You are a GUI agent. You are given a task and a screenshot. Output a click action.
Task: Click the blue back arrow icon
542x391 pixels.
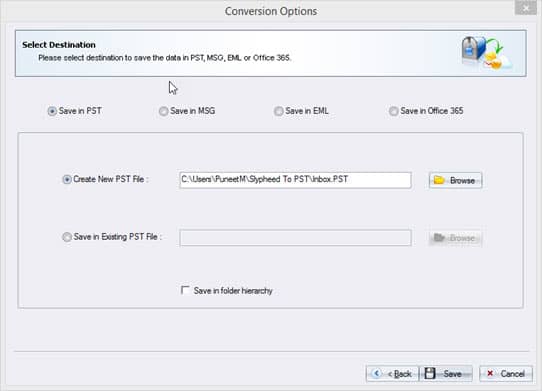pyautogui.click(x=376, y=373)
